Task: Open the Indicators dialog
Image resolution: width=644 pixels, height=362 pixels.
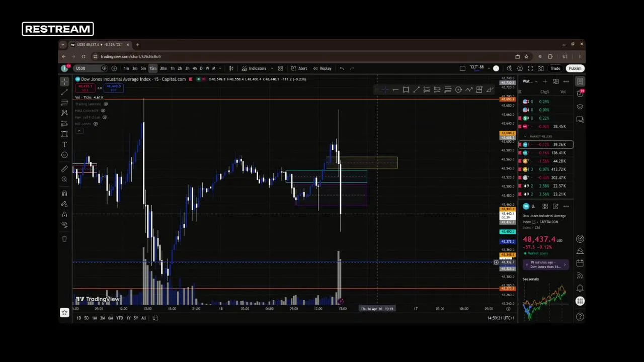Action: coord(254,68)
